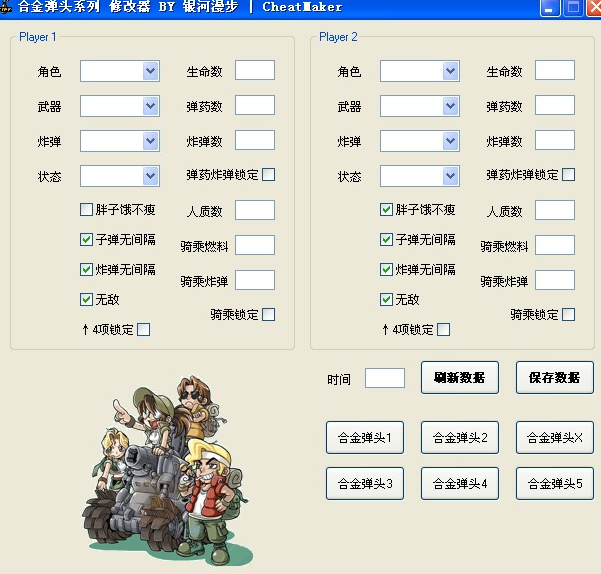The width and height of the screenshot is (601, 574).
Task: Click the app icon in title bar
Action: 6,7
